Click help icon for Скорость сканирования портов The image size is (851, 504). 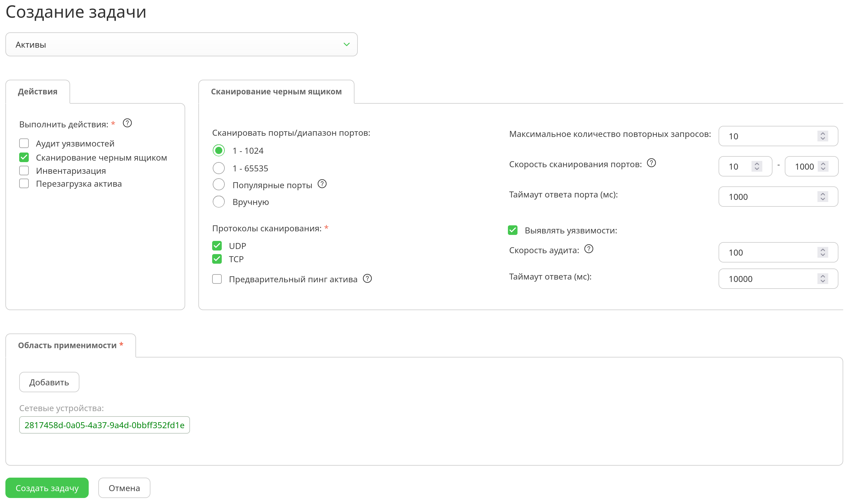click(x=651, y=163)
